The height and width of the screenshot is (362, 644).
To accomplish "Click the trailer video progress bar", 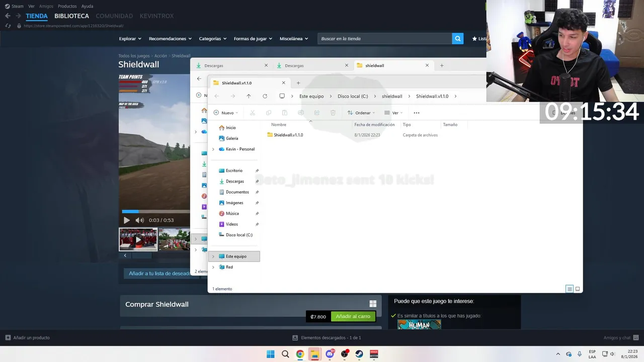I will tap(155, 212).
